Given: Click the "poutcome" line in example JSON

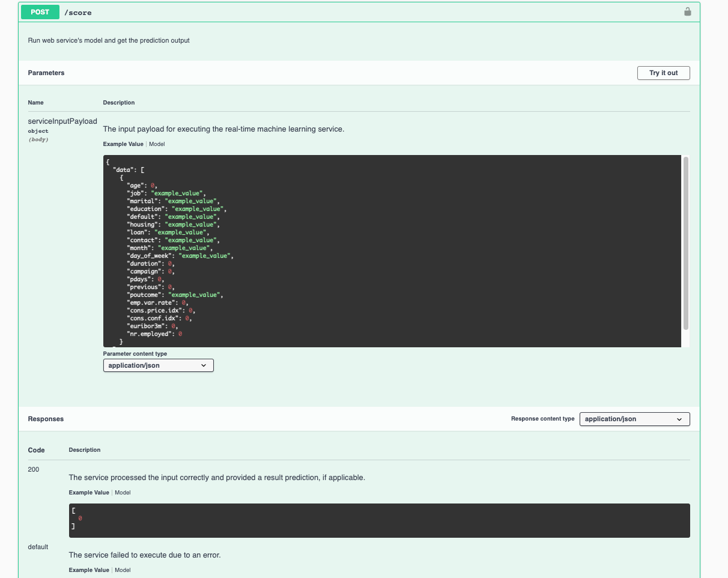Looking at the screenshot, I should [x=175, y=295].
